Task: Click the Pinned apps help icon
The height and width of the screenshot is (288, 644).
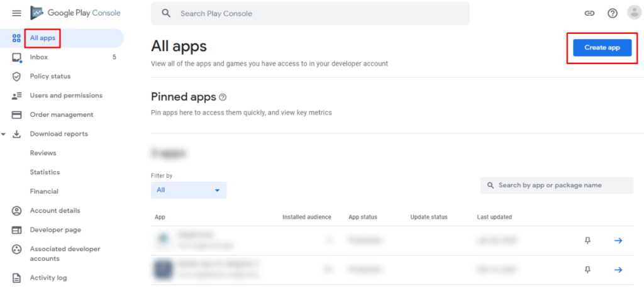Action: [x=223, y=97]
